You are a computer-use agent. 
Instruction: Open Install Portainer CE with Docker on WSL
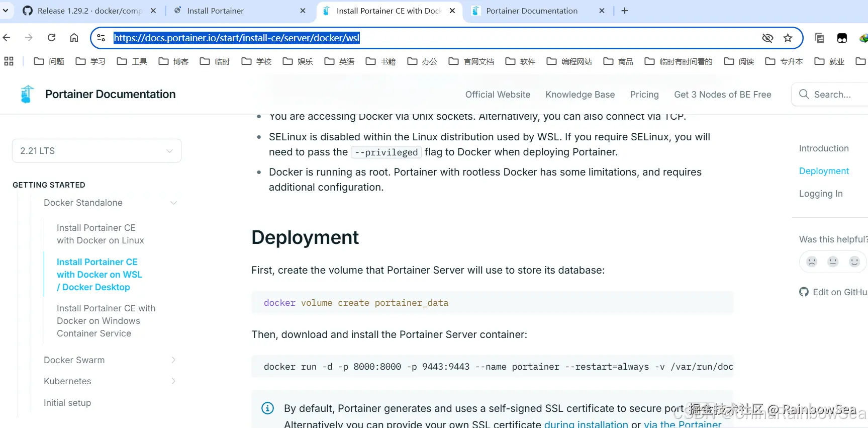click(x=100, y=275)
